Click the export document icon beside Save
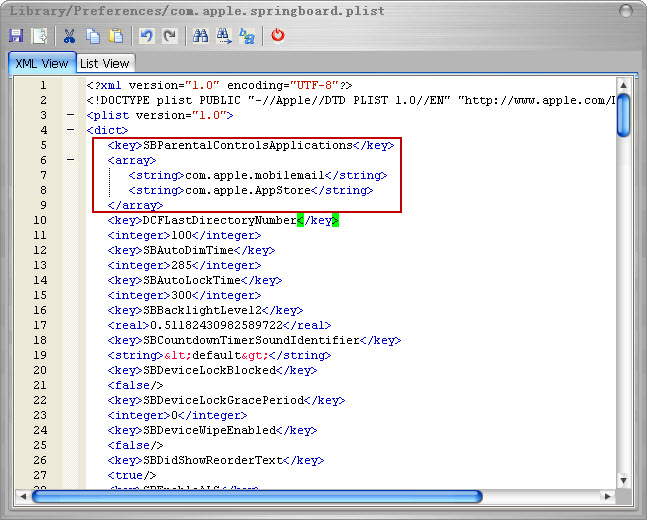The image size is (647, 520). point(40,36)
